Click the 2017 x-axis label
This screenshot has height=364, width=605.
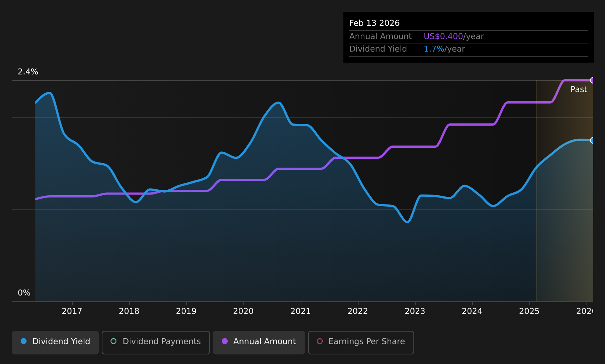coord(72,311)
